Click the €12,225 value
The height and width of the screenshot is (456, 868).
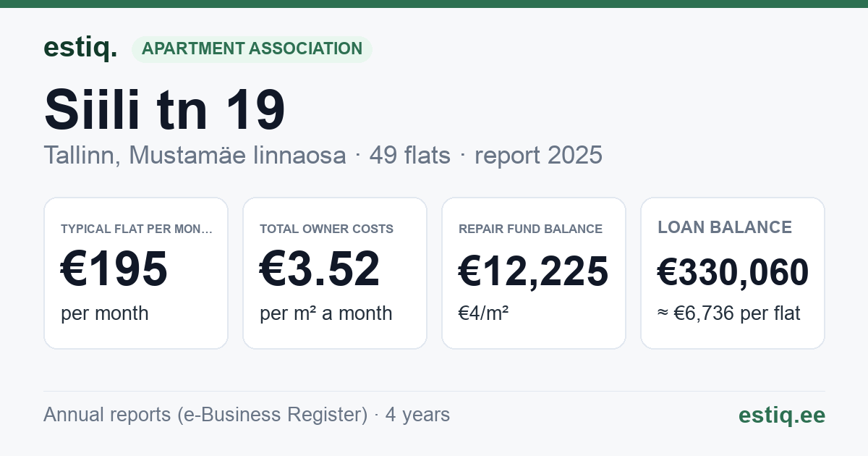[533, 272]
